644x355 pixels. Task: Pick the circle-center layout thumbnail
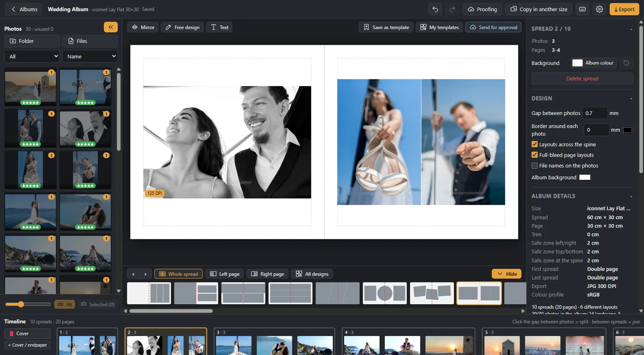[x=385, y=293]
